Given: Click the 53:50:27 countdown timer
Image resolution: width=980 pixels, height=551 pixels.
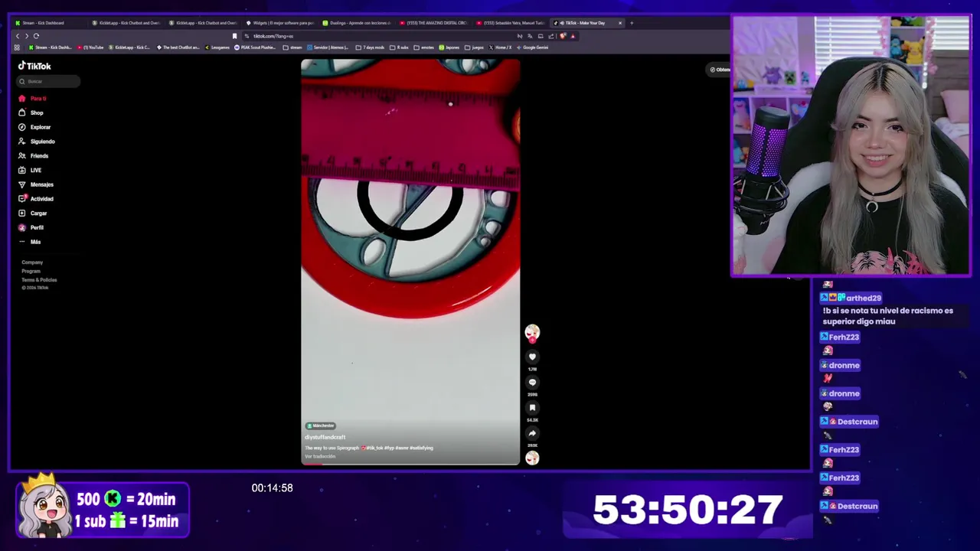Looking at the screenshot, I should click(x=688, y=510).
